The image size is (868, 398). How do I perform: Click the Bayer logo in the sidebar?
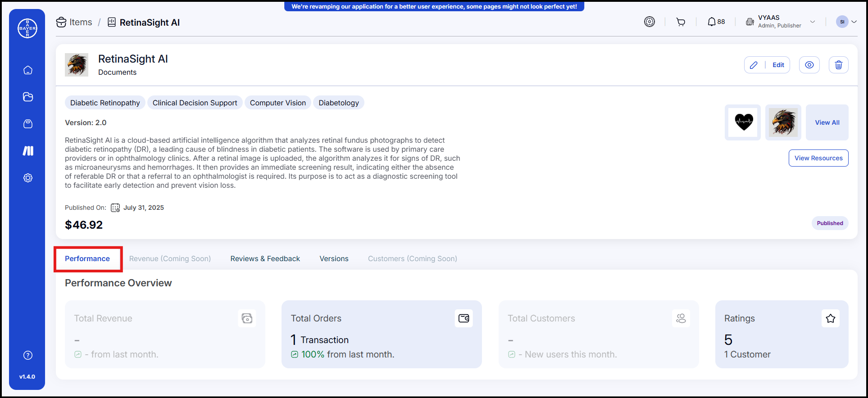point(27,28)
